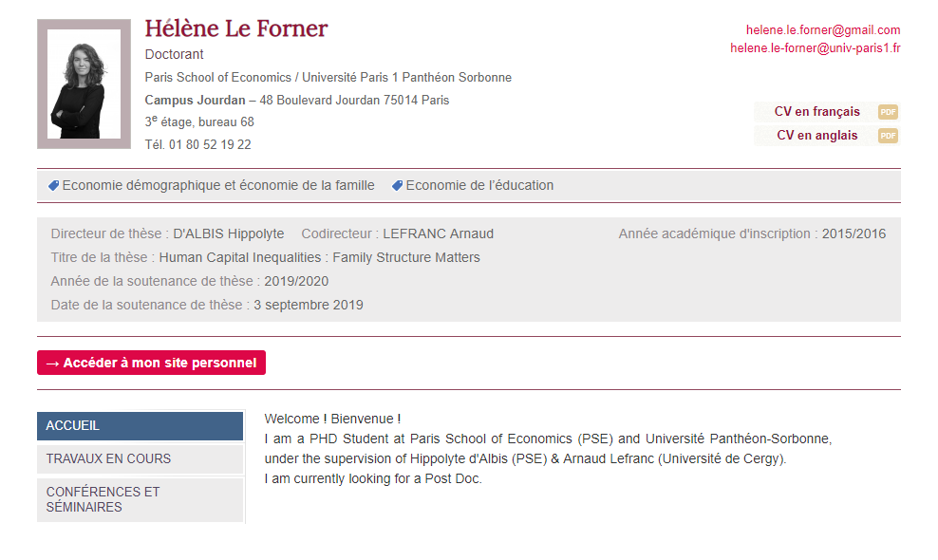Click the univ-paris1 email address link
938x560 pixels.
click(815, 47)
